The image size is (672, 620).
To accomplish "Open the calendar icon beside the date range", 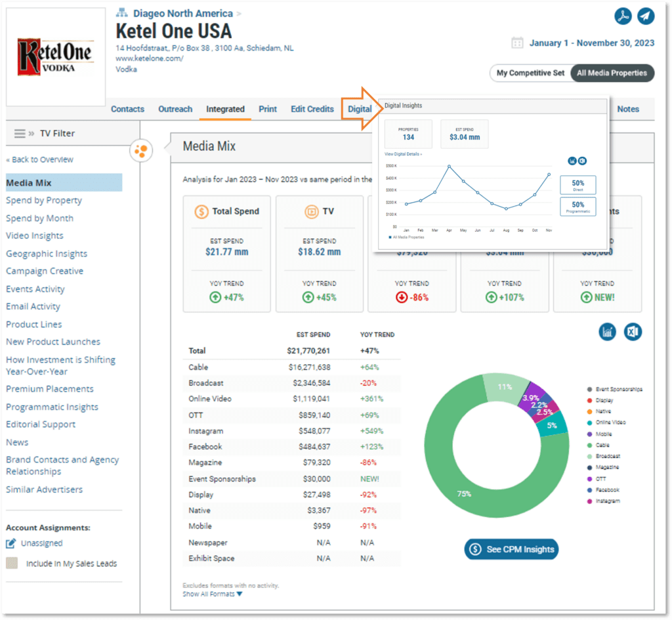I will [x=517, y=43].
